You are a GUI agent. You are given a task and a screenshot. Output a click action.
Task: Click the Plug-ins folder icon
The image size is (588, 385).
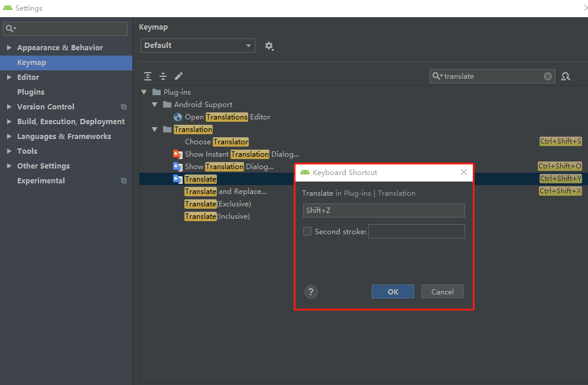[157, 92]
